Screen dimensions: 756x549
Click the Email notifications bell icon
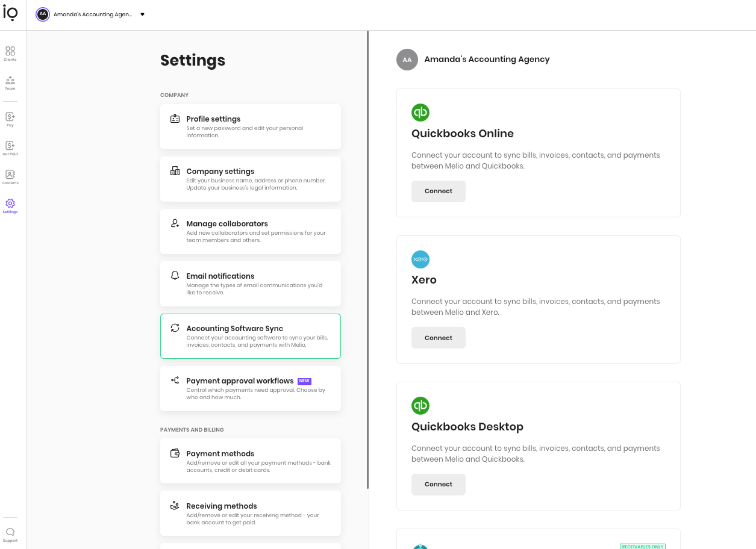175,276
